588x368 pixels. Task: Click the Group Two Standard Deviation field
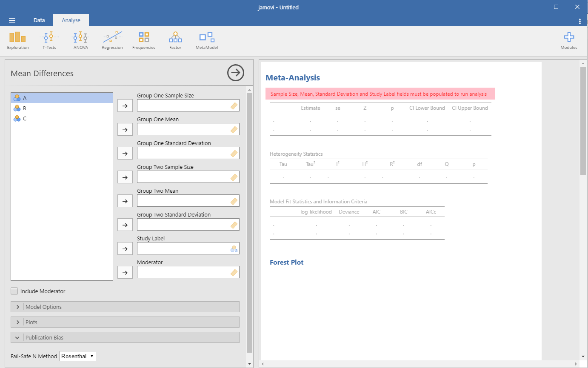(188, 225)
